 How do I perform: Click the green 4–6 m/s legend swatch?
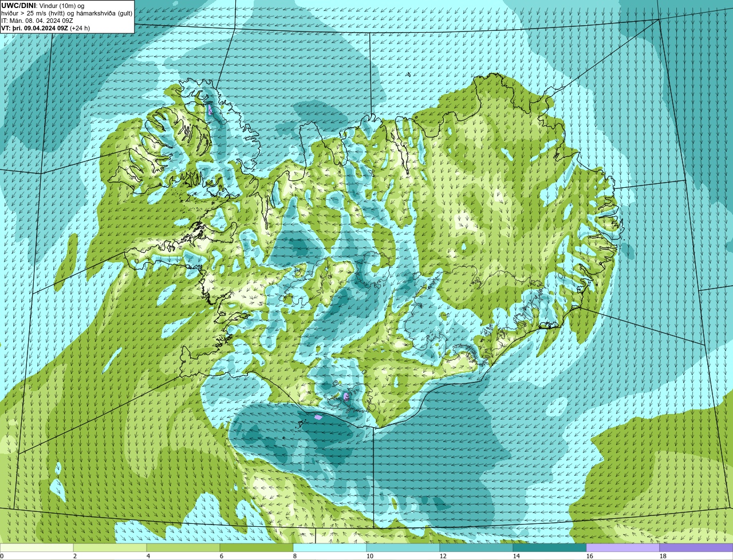tap(183, 547)
